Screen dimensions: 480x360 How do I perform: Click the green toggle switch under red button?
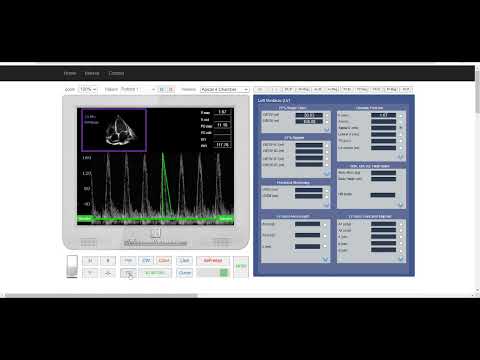[213, 273]
